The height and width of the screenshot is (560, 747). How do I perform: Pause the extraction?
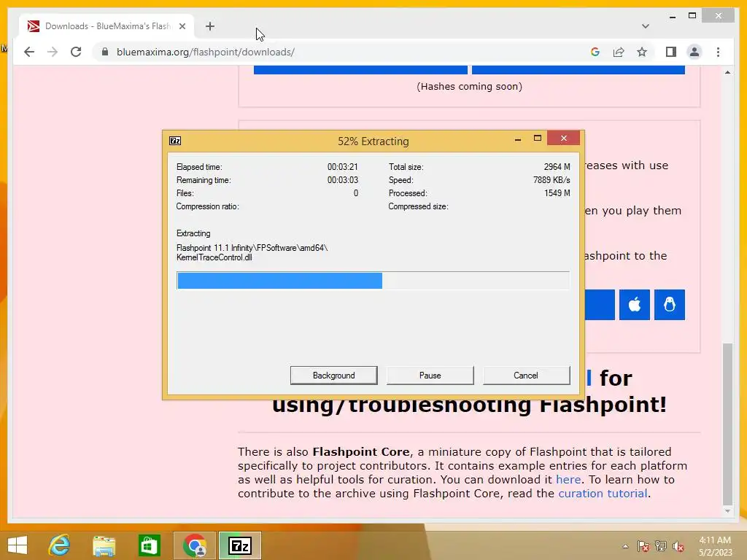[430, 376]
